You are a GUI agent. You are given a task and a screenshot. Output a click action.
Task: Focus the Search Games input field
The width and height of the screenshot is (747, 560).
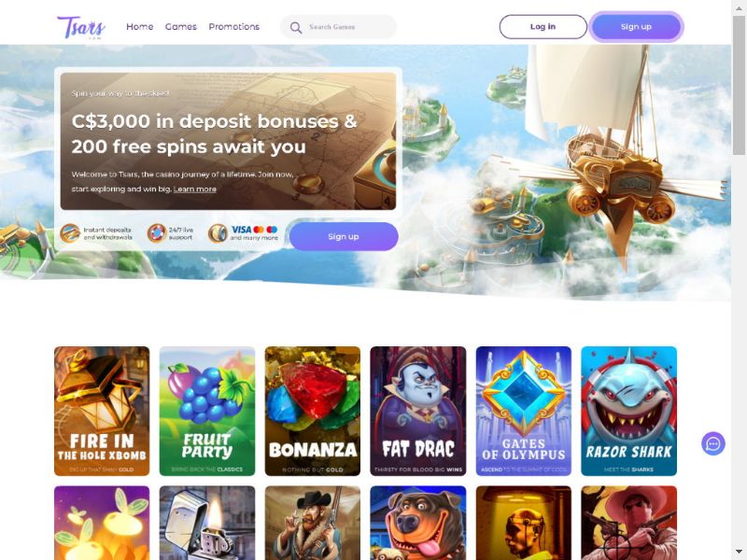pos(338,27)
